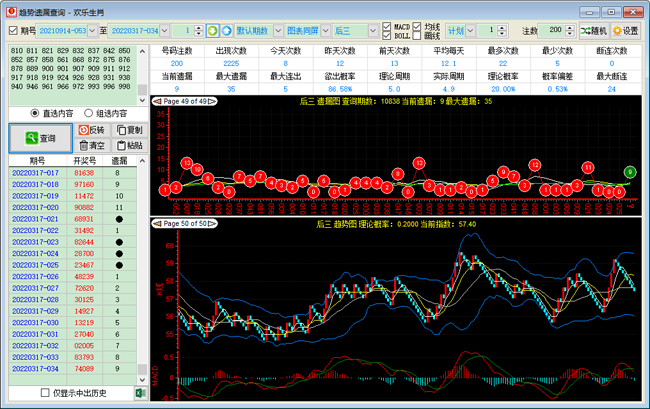Toggle the MACD checkbox

click(386, 26)
